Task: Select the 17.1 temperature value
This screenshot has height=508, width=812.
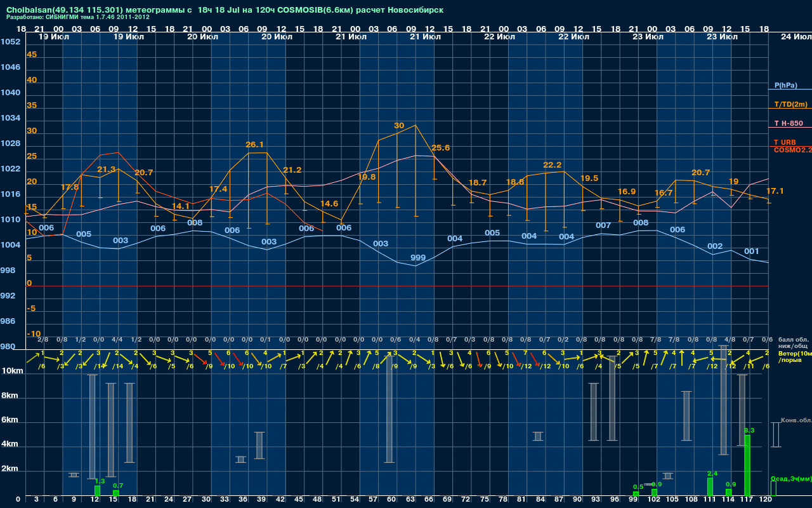Action: (775, 191)
